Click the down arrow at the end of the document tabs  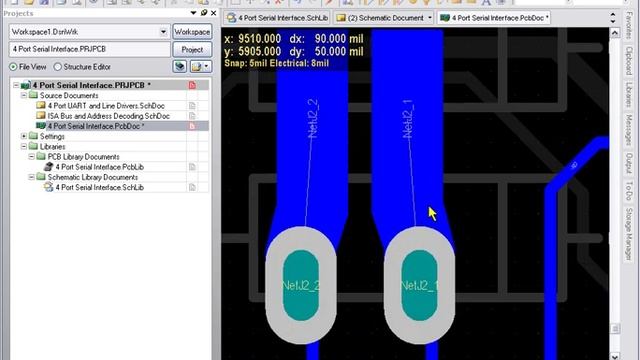click(613, 21)
